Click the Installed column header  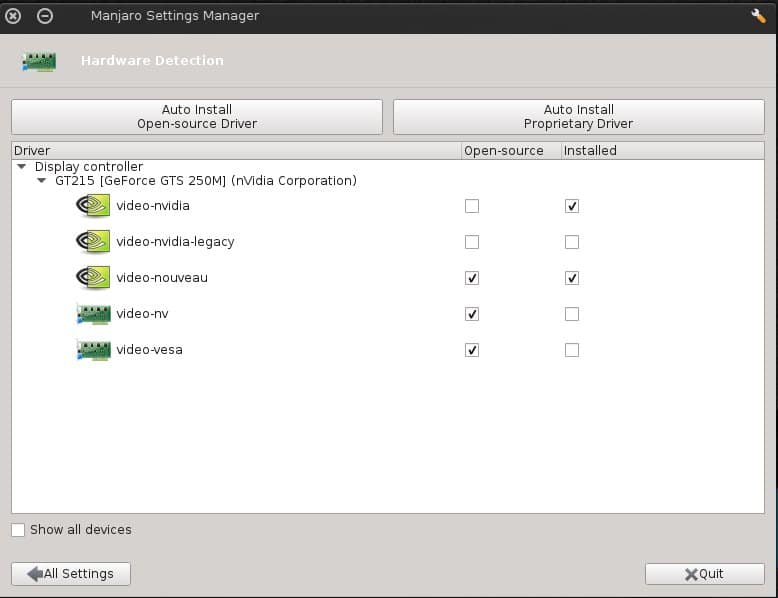point(662,150)
